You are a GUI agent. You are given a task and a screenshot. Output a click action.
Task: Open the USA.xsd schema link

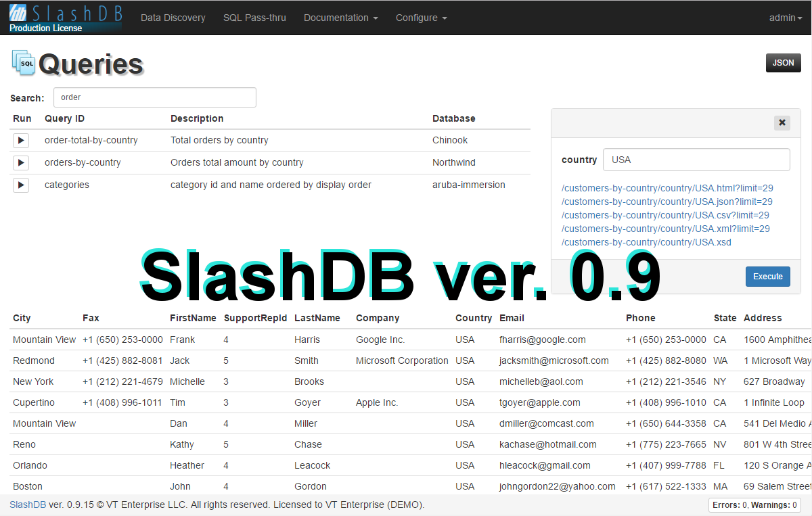tap(646, 242)
